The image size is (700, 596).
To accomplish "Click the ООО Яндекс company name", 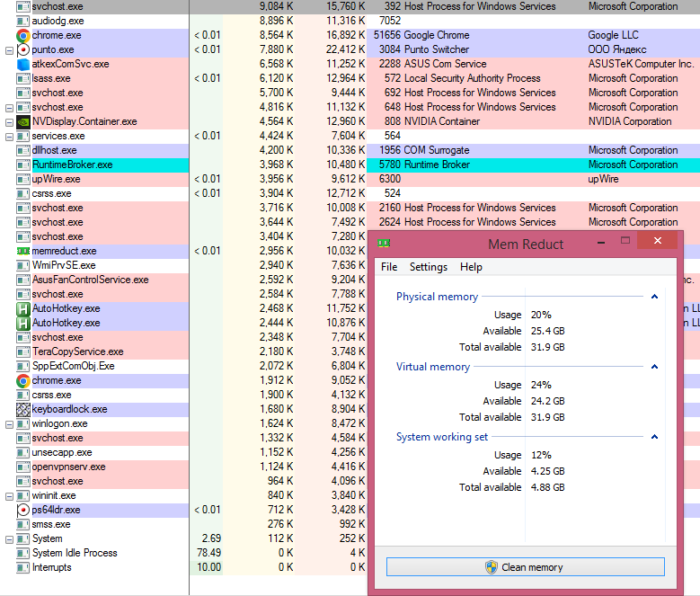I will (x=617, y=49).
